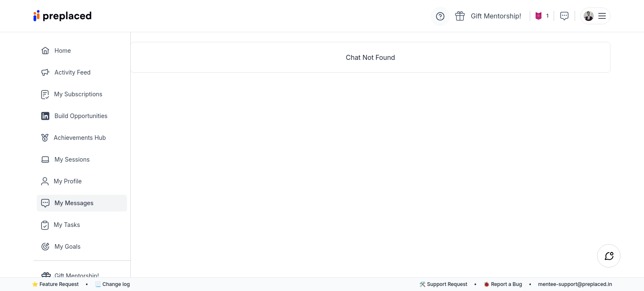Image resolution: width=644 pixels, height=291 pixels.
Task: Click the gift box icon in header
Action: click(x=460, y=16)
